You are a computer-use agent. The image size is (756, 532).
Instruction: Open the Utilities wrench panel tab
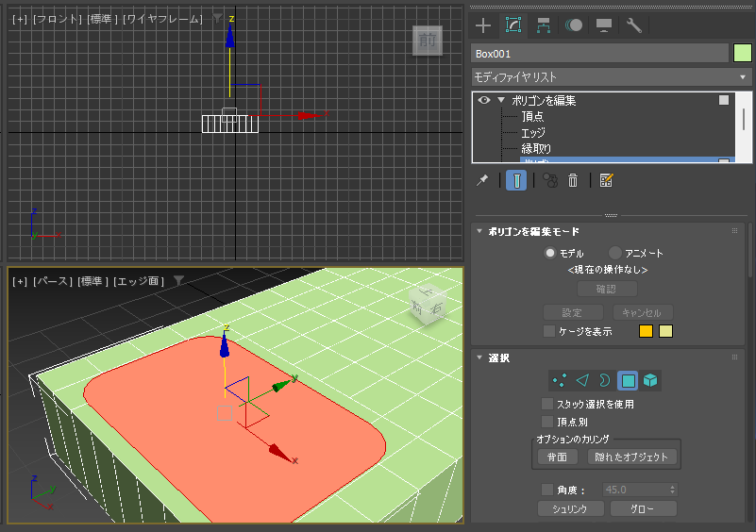tap(633, 25)
